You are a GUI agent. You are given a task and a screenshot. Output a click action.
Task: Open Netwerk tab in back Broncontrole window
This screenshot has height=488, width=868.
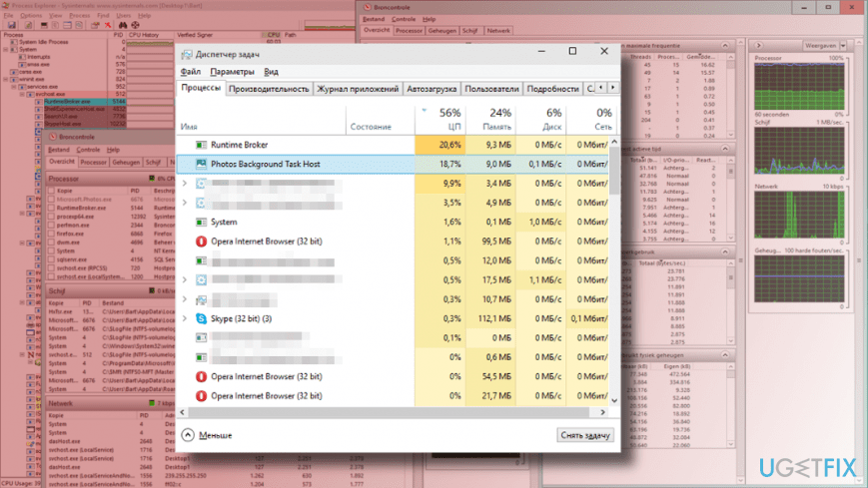click(498, 31)
